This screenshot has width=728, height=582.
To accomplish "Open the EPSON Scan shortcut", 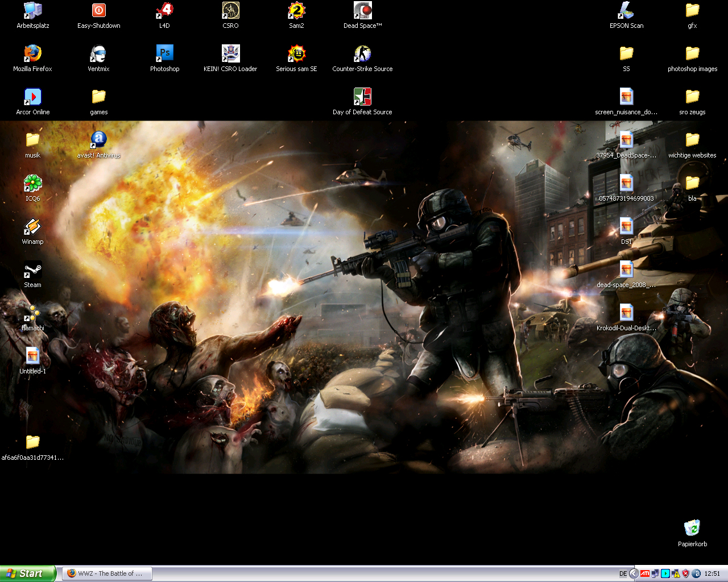I will 626,11.
